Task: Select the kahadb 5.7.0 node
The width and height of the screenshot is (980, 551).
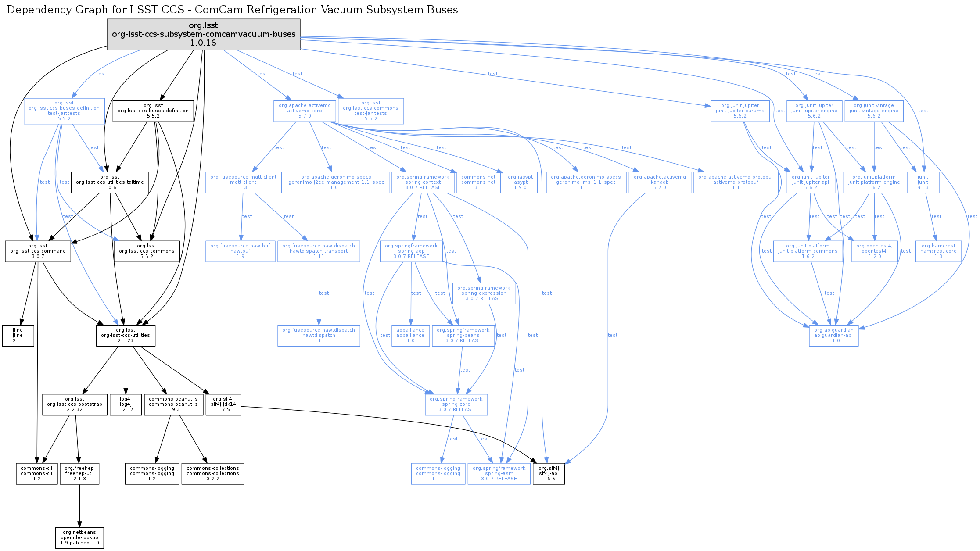Action: [660, 182]
